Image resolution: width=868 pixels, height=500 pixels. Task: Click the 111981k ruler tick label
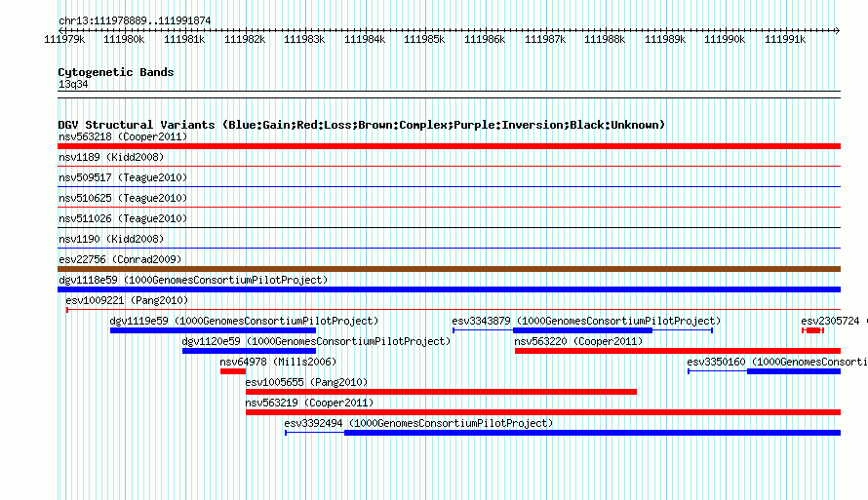coord(184,39)
